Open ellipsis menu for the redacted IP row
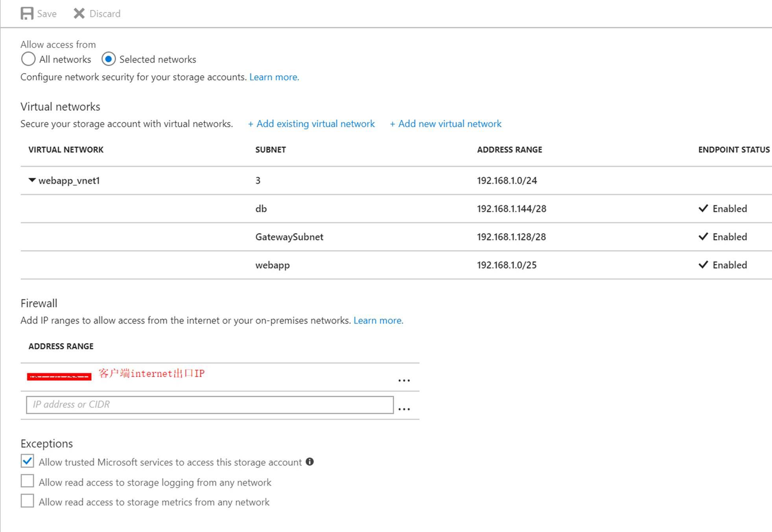Viewport: 772px width, 532px height. [x=404, y=380]
